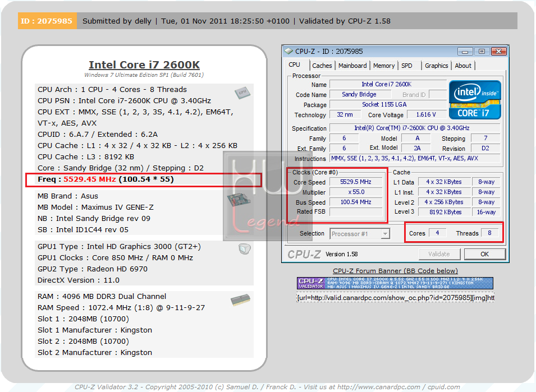Viewport: 536px width, 392px height.
Task: Click the Stepping value 7
Action: point(485,139)
